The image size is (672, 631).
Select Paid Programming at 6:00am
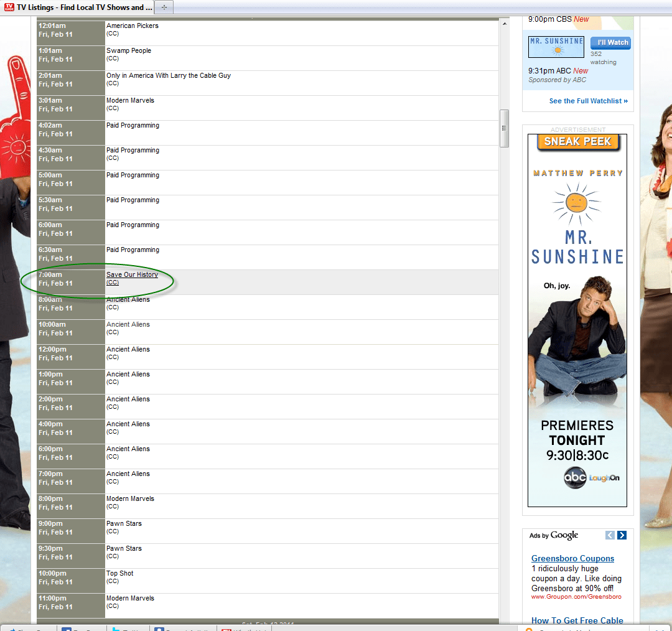click(133, 225)
